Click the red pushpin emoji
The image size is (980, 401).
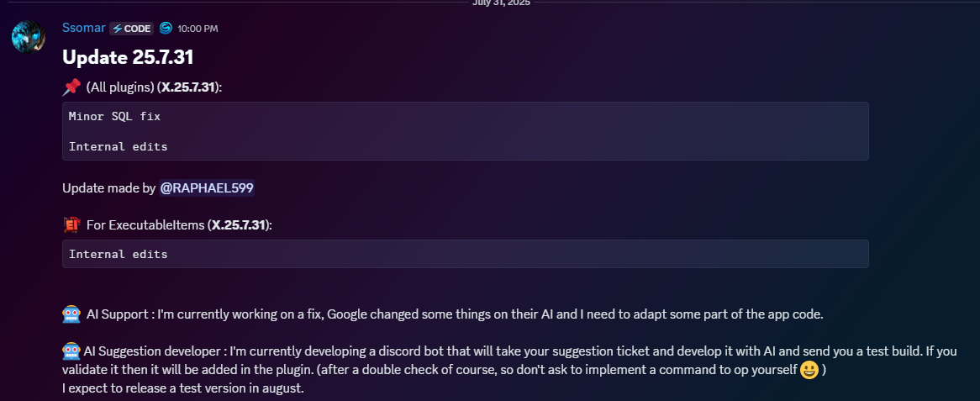pos(72,87)
